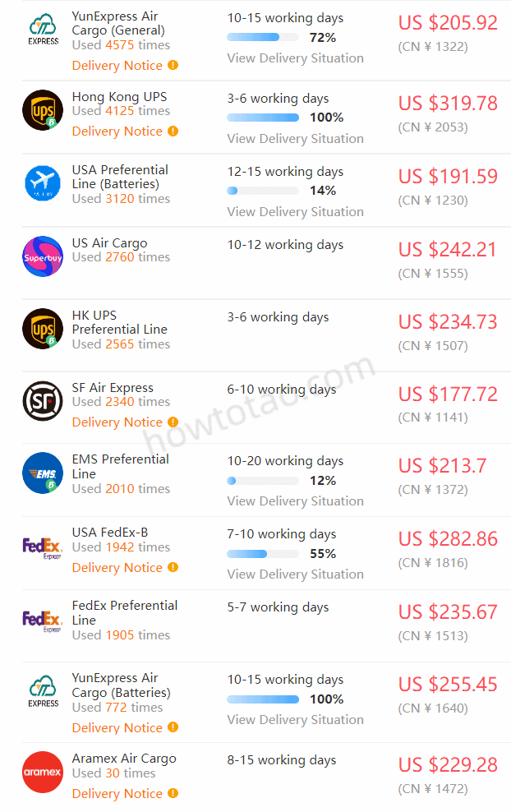The width and height of the screenshot is (511, 812).
Task: Open Delivery Notice for USA FedEx-B
Action: [117, 568]
